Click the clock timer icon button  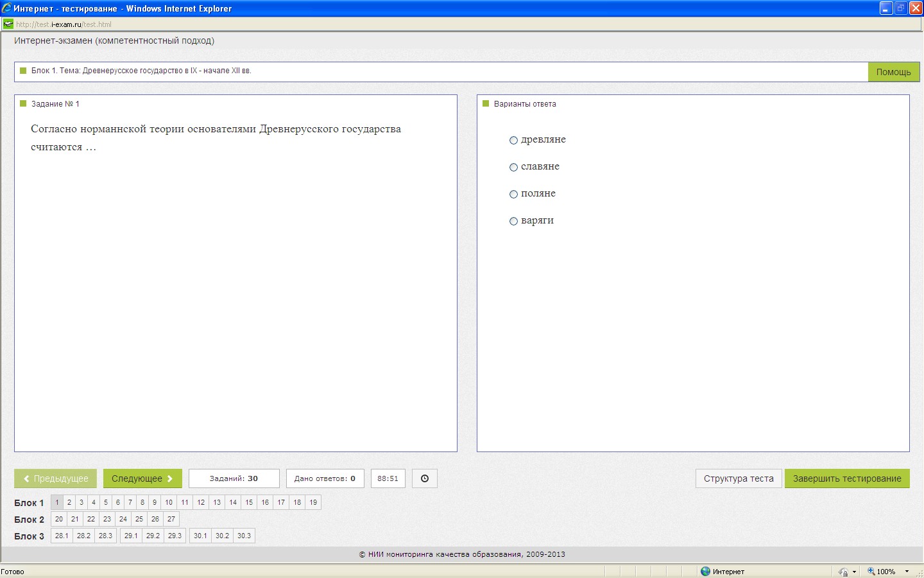pos(424,478)
